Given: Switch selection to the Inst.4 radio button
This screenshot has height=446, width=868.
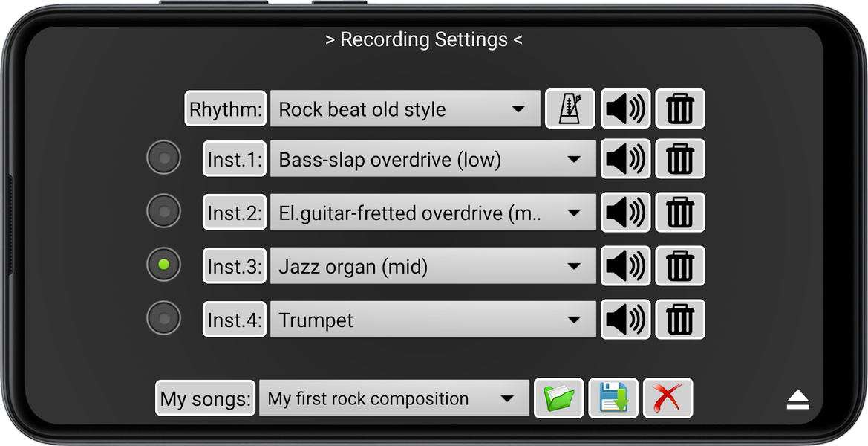Looking at the screenshot, I should pyautogui.click(x=163, y=318).
